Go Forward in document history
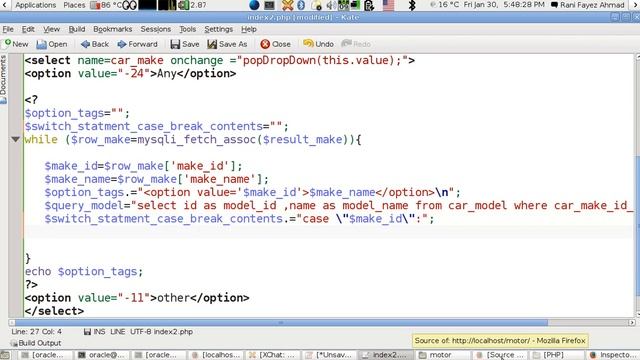 (138, 44)
